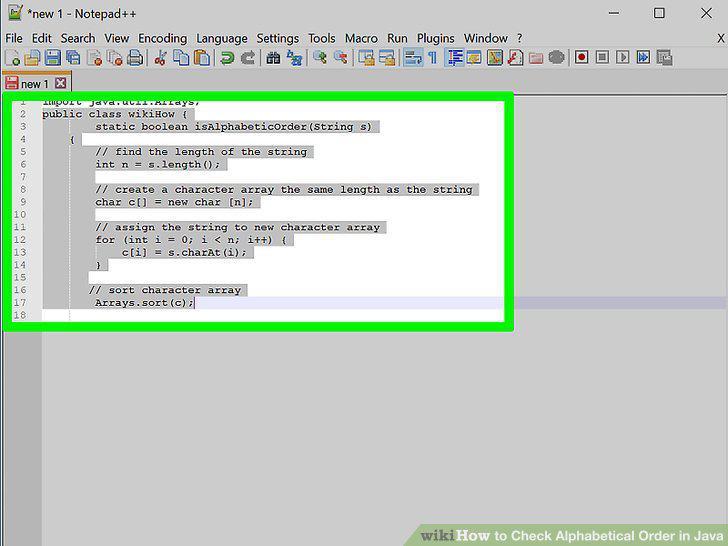Click the comment "// sort character array"
The image size is (728, 546).
coord(165,290)
